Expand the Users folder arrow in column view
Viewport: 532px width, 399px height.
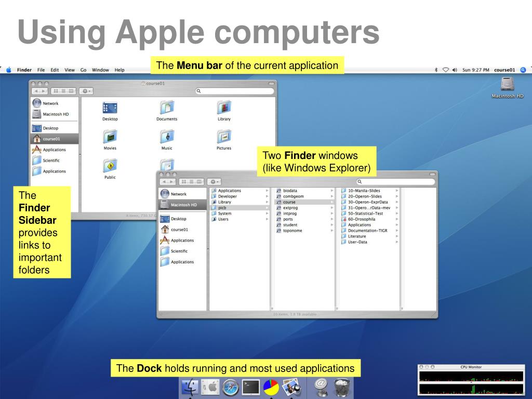click(267, 219)
